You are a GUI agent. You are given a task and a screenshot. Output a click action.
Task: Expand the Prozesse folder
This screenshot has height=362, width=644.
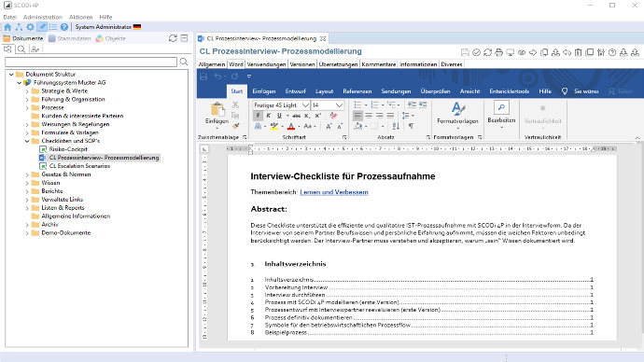pos(27,108)
